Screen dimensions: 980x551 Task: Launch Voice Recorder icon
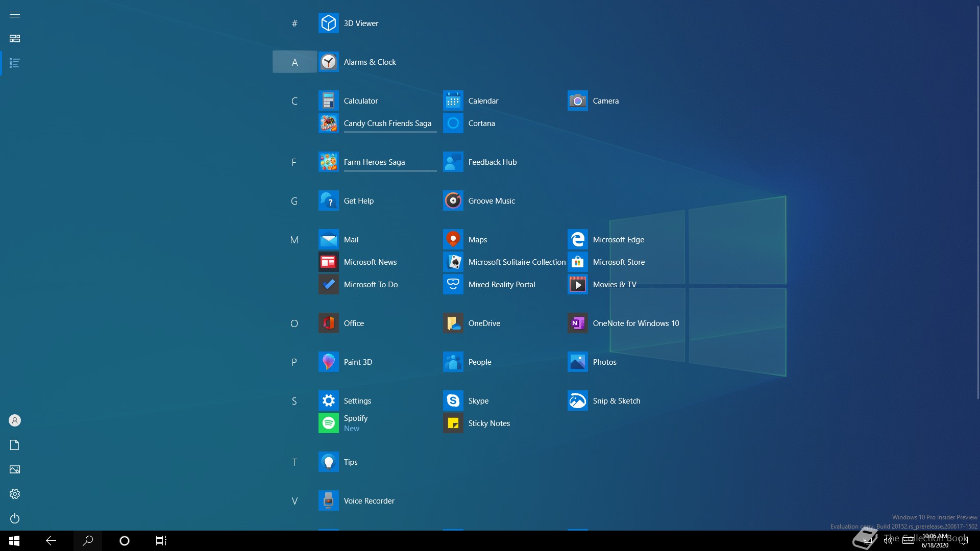point(328,501)
